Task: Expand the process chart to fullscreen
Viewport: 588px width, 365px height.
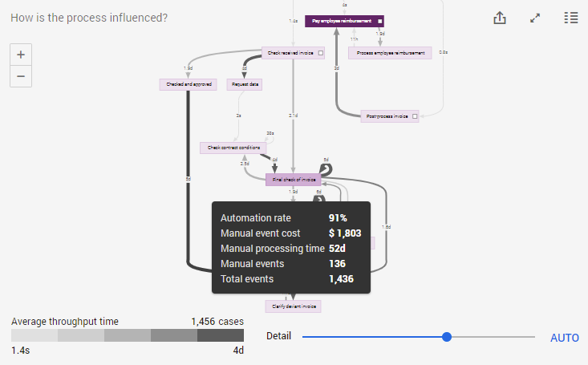Action: click(536, 18)
